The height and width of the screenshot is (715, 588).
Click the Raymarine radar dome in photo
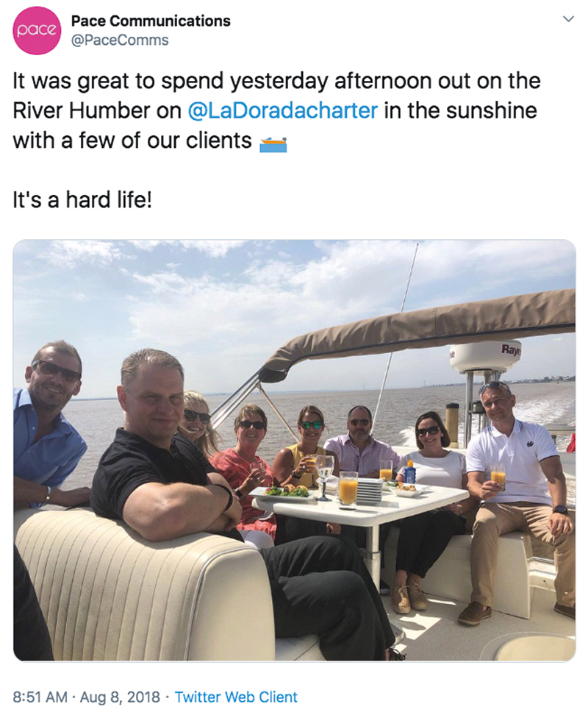tap(485, 356)
